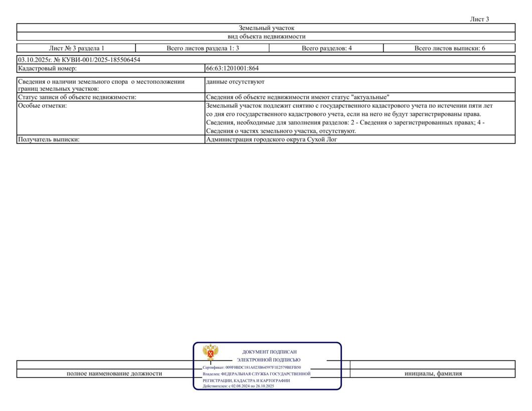Select the 'Земельный участок' header row
Image resolution: width=532 pixels, height=411 pixels.
pos(266,28)
